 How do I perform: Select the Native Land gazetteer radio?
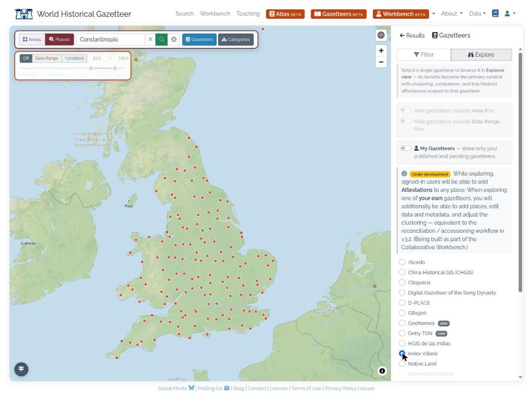coord(402,363)
